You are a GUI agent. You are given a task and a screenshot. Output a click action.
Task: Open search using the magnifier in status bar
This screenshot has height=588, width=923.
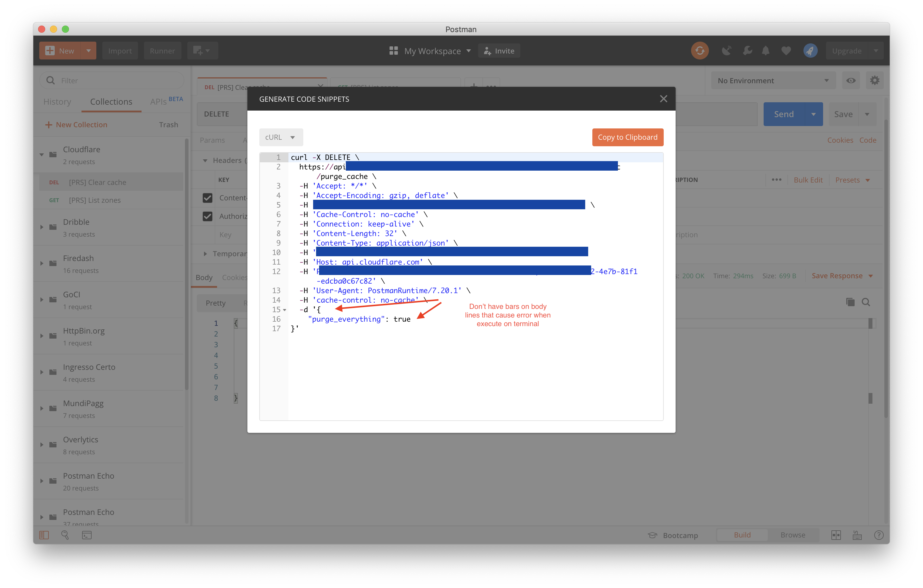[65, 535]
